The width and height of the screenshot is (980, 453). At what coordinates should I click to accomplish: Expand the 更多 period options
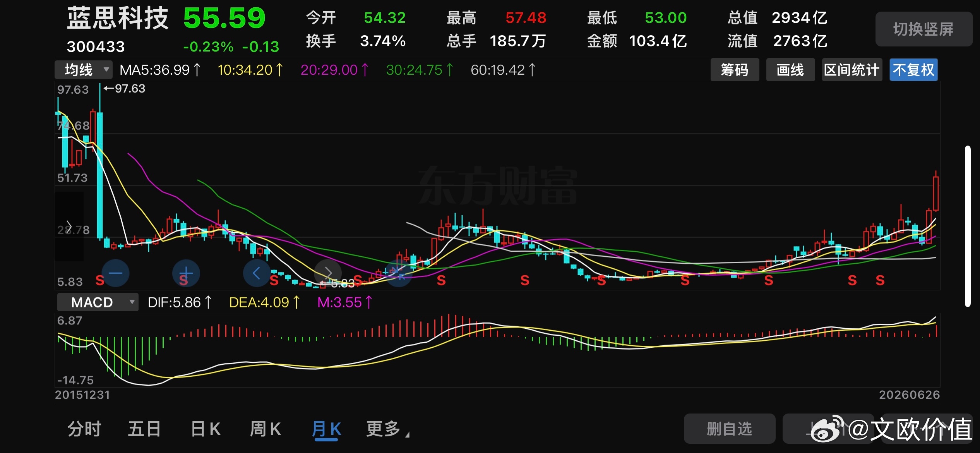387,429
